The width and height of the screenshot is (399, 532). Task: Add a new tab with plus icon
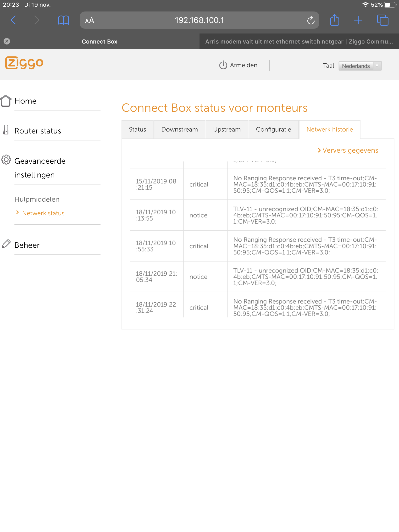pyautogui.click(x=358, y=20)
